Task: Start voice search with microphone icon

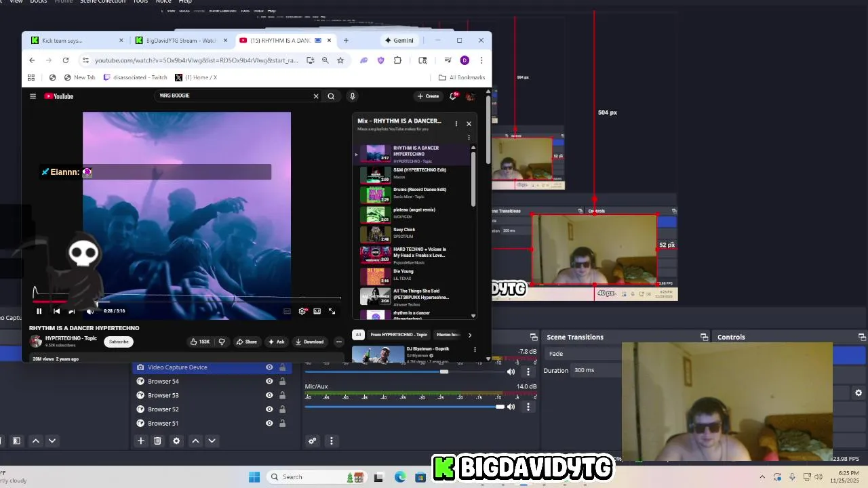Action: pyautogui.click(x=352, y=96)
